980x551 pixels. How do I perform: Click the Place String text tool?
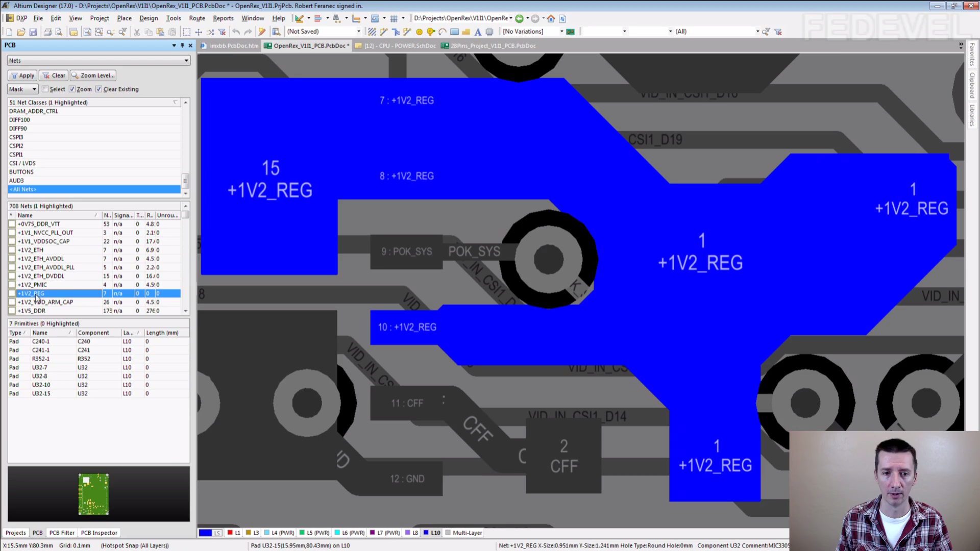[478, 32]
